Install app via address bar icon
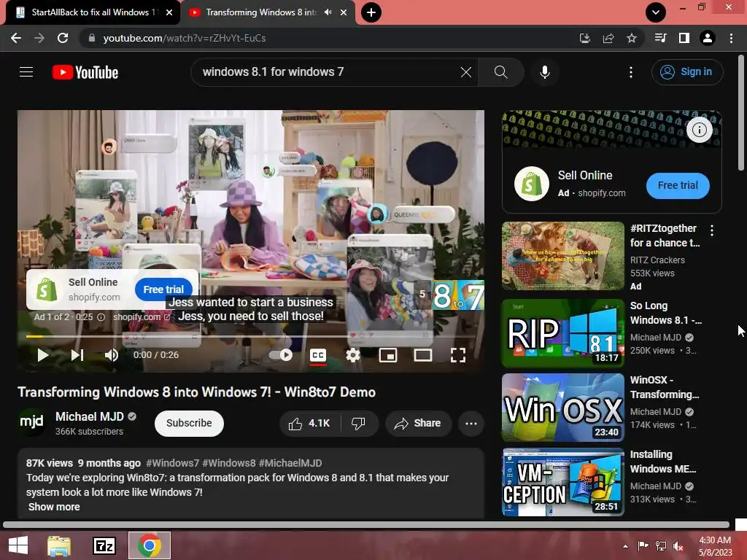The height and width of the screenshot is (560, 747). (x=584, y=38)
